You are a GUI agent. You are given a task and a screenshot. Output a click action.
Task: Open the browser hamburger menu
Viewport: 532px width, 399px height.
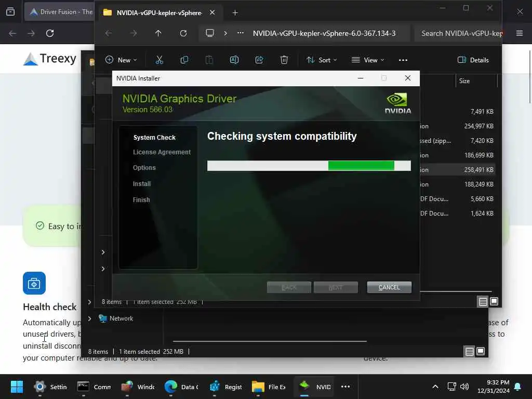(520, 33)
